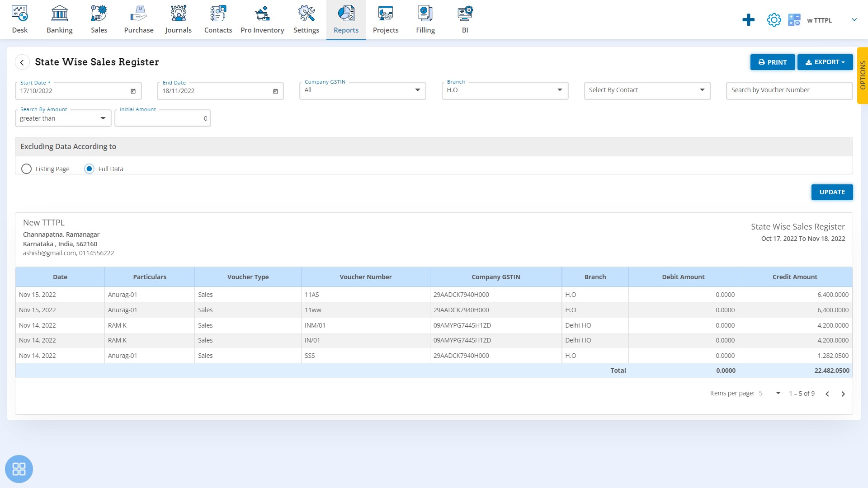Click the UPDATE button

pos(832,192)
